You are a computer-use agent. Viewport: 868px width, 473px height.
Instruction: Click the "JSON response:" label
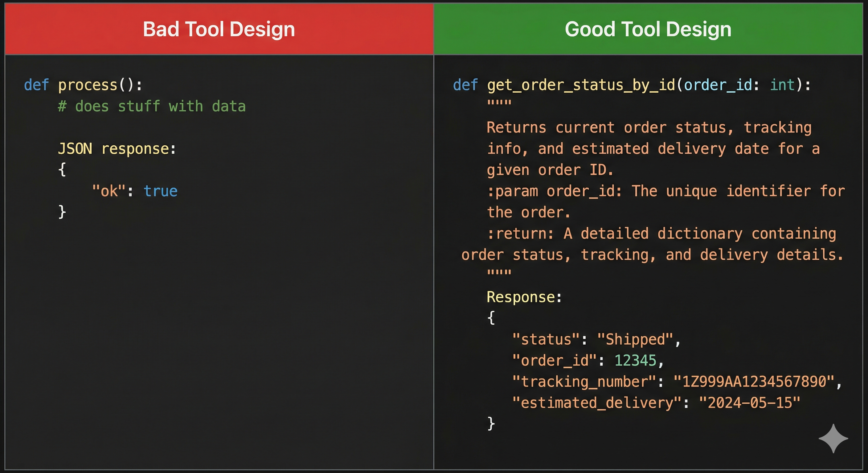117,149
